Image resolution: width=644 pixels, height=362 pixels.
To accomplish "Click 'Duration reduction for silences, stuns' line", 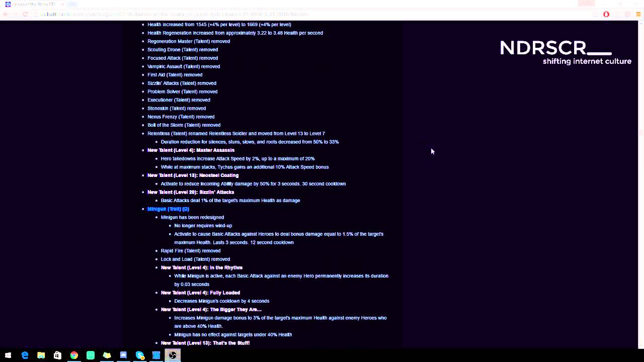I will coord(250,142).
